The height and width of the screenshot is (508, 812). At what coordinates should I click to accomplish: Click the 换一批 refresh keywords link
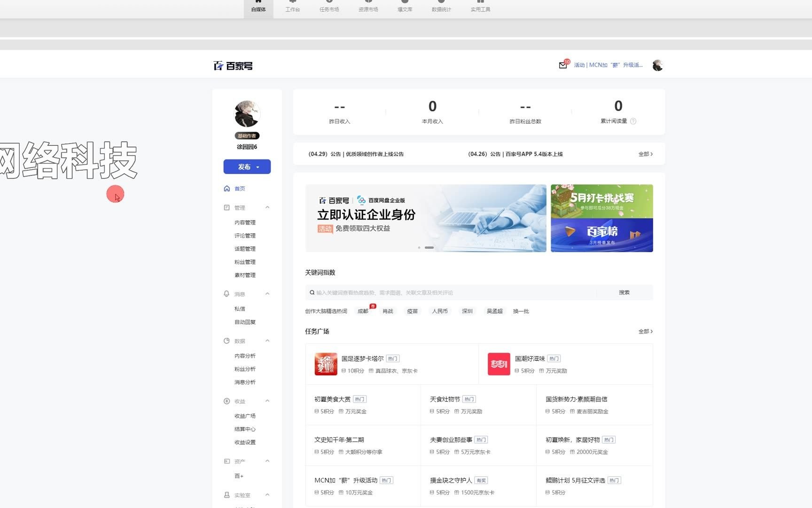[x=521, y=311]
